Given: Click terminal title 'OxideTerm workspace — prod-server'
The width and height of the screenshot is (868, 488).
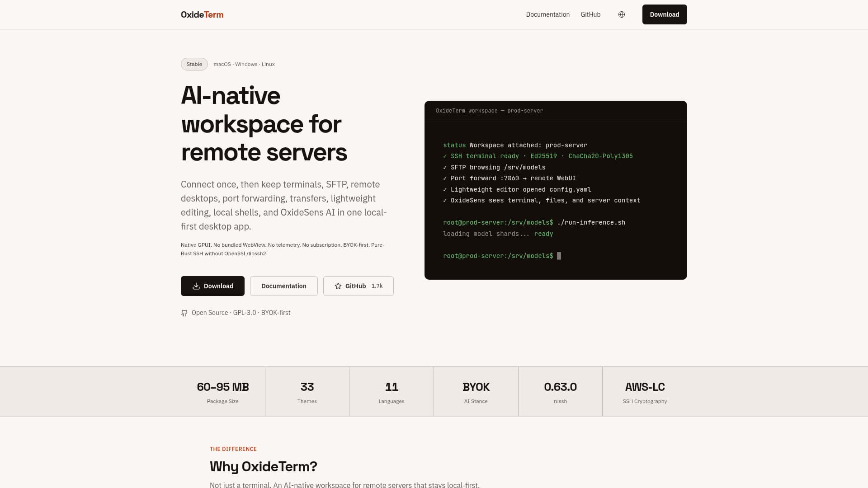Looking at the screenshot, I should (x=490, y=111).
